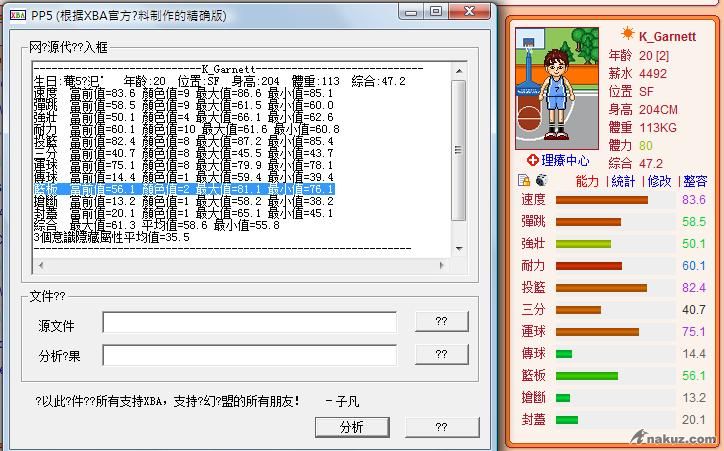This screenshot has width=724, height=451.
Task: Click the right arrow of the horizontal scrollbar
Action: tap(441, 265)
